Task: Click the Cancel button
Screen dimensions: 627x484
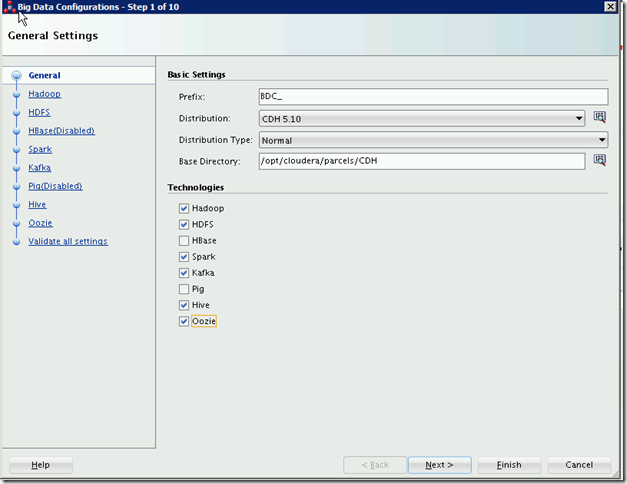Action: click(x=579, y=465)
